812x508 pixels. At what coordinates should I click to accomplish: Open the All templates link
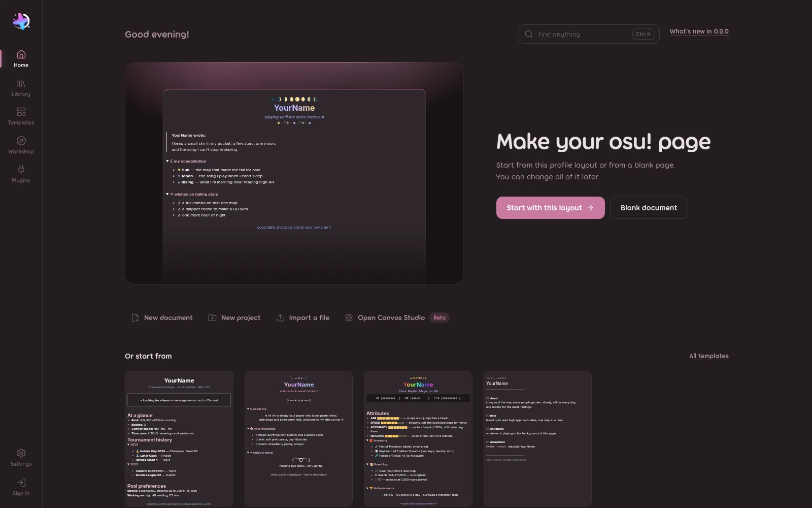708,356
